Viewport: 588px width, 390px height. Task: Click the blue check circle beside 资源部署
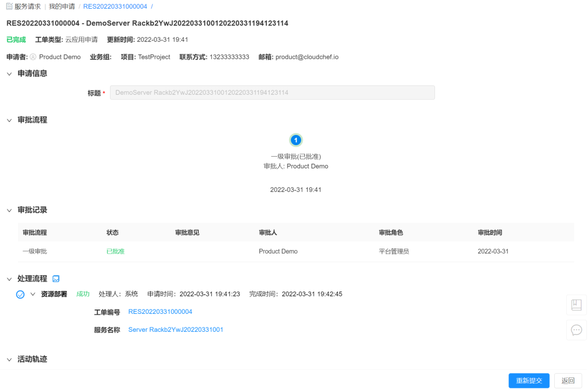pyautogui.click(x=20, y=294)
